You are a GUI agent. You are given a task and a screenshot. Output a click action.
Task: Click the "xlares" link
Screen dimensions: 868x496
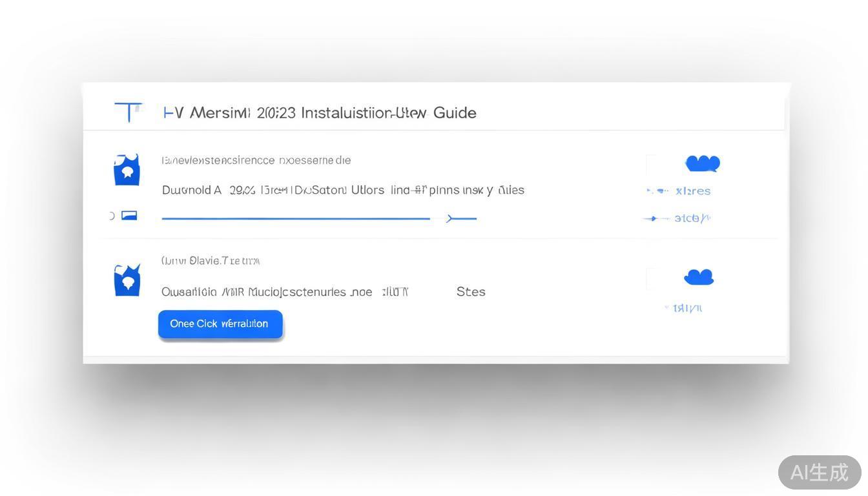(x=693, y=191)
